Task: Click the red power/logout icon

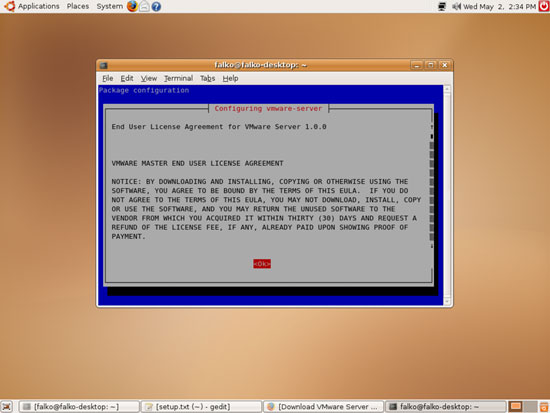Action: [x=544, y=6]
